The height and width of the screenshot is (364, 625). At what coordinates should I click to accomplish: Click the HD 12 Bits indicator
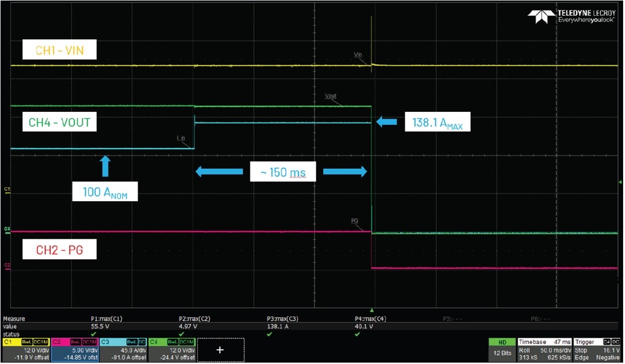[501, 349]
